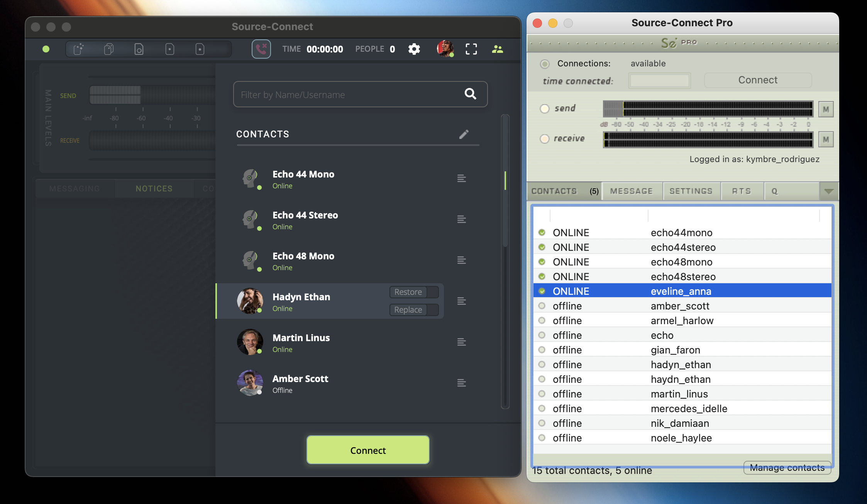
Task: Expand the dropdown arrow next to Q tab
Action: (828, 191)
